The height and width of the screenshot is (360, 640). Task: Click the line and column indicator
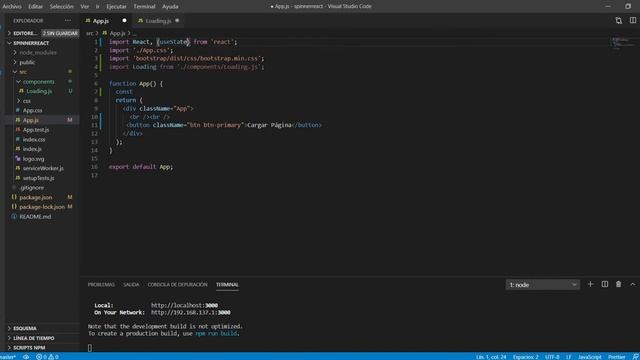491,357
